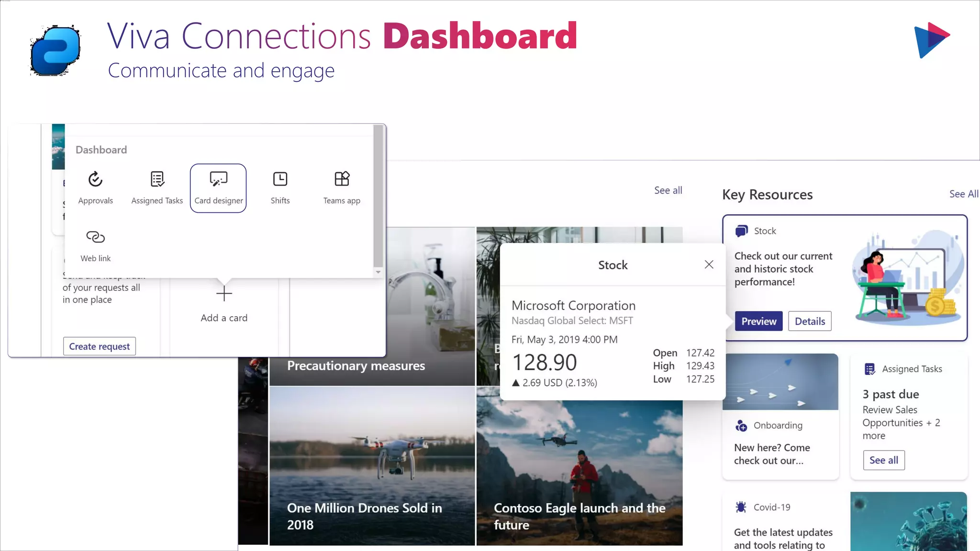This screenshot has width=980, height=551.
Task: Click See all in Assigned Tasks card
Action: click(x=883, y=460)
